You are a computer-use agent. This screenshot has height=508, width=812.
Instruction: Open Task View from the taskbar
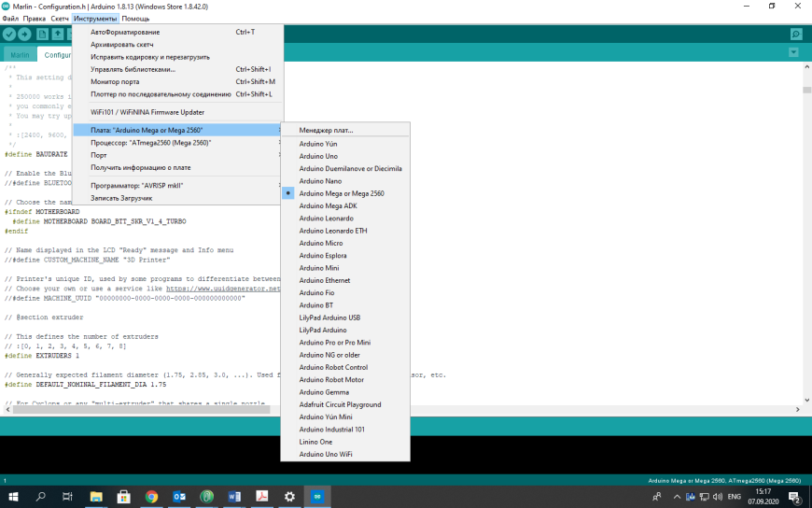pos(67,497)
